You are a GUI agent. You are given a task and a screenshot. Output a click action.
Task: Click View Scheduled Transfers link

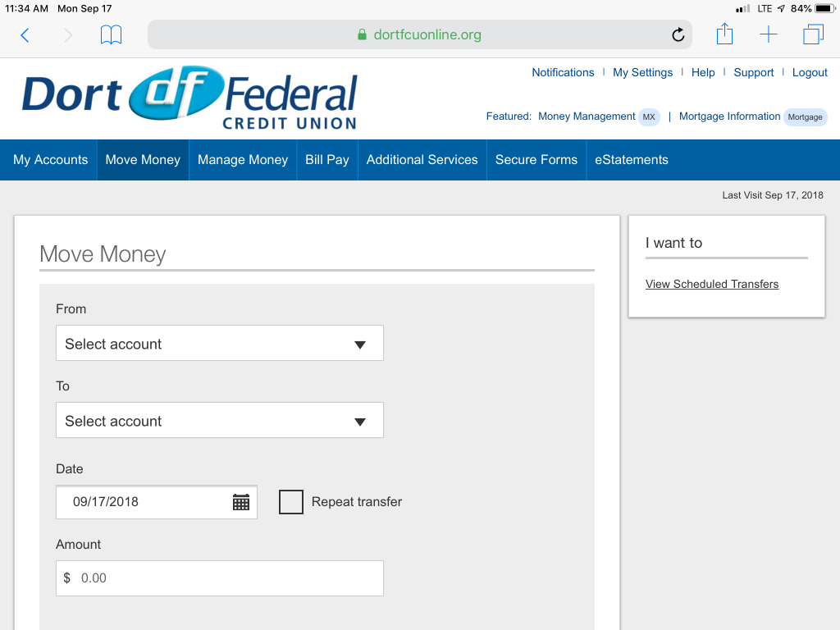click(711, 284)
